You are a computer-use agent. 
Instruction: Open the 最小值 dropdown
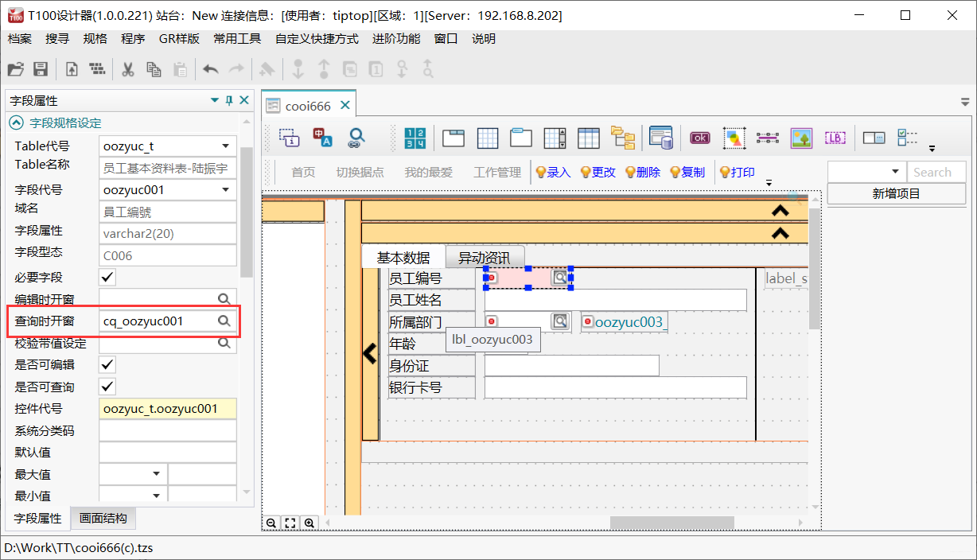pyautogui.click(x=156, y=496)
